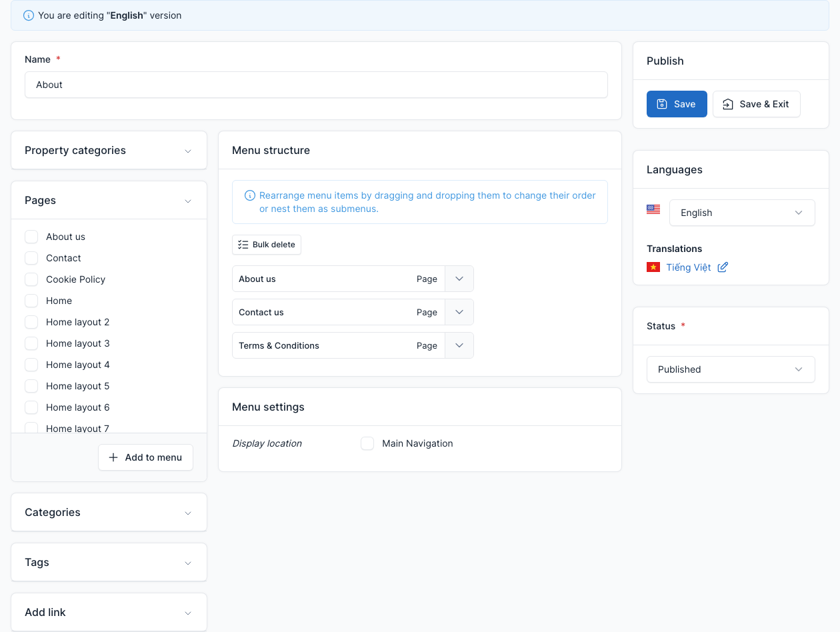
Task: Expand the About us menu item chevron
Action: pyautogui.click(x=459, y=279)
